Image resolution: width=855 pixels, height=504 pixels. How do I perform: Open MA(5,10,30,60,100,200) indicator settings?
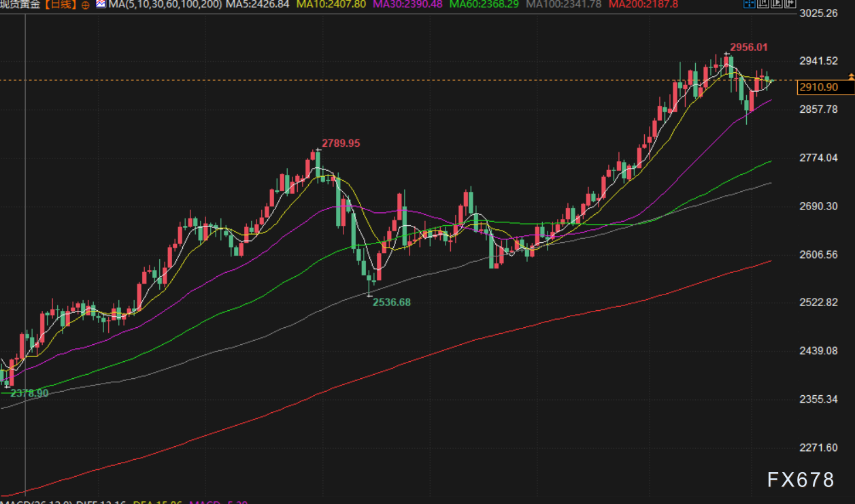coord(165,5)
